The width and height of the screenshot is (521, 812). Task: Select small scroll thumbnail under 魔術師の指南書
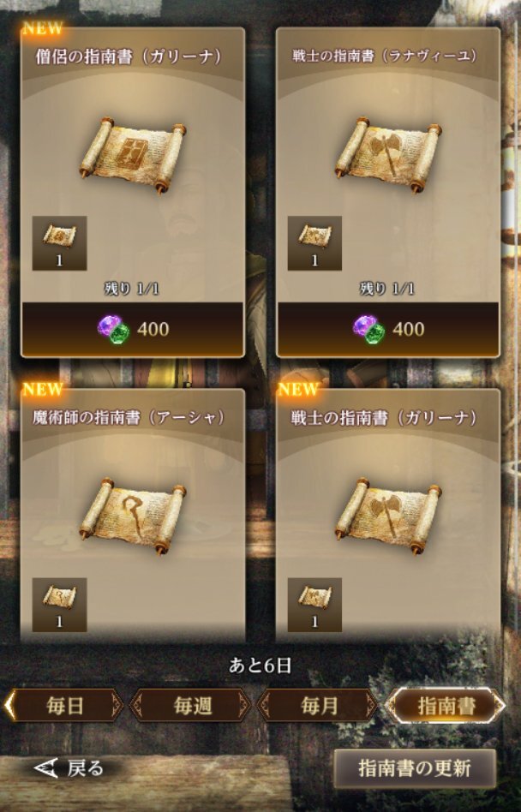(60, 605)
